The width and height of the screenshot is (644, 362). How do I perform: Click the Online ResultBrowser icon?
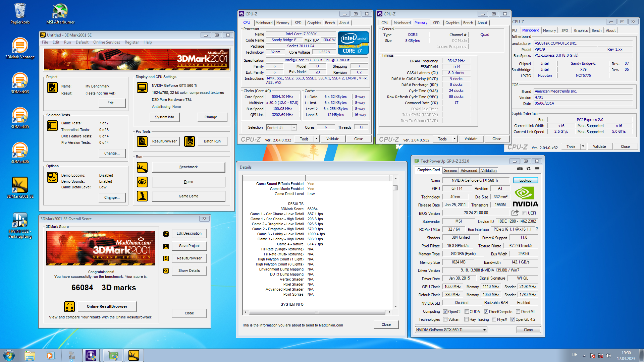[x=69, y=306]
